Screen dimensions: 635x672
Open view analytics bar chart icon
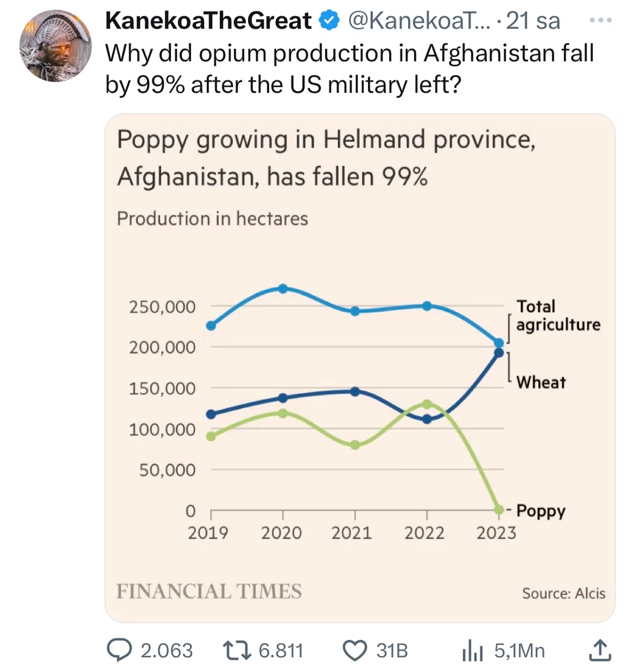(473, 650)
